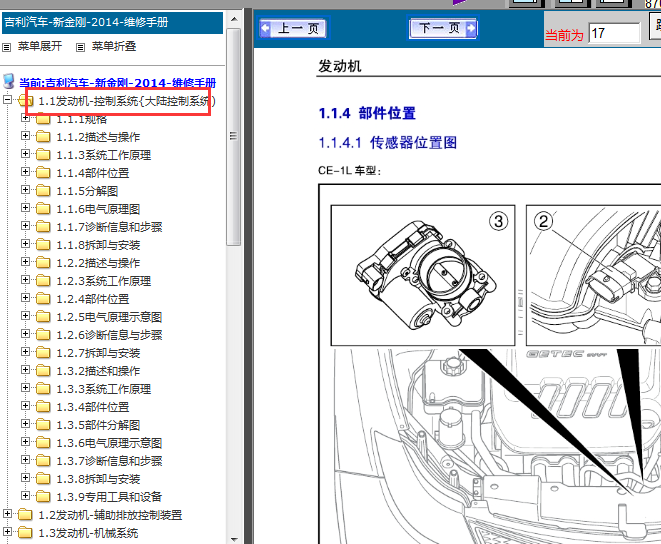Image resolution: width=661 pixels, height=544 pixels.
Task: Click folder icon of 1.1.7诊断信息和步骤
Action: point(43,227)
